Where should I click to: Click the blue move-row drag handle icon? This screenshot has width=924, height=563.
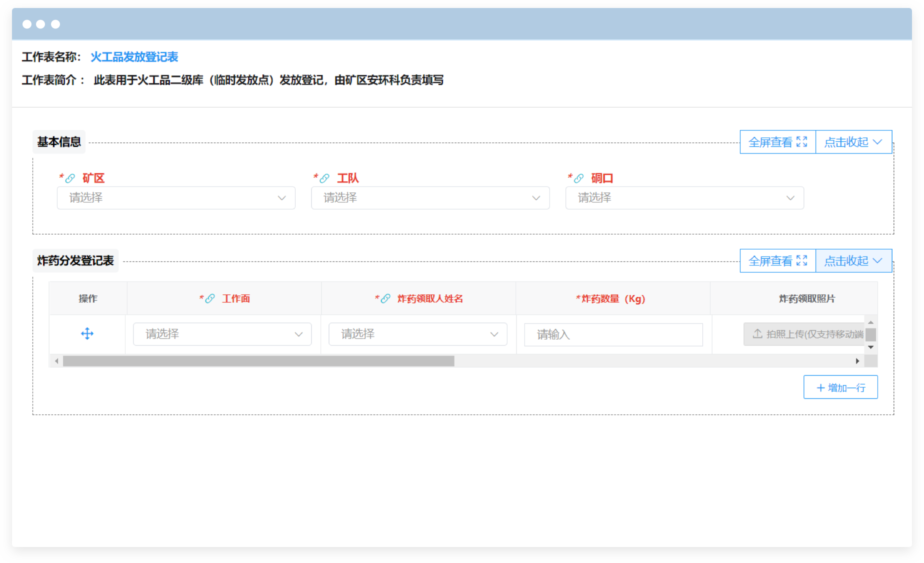point(87,334)
